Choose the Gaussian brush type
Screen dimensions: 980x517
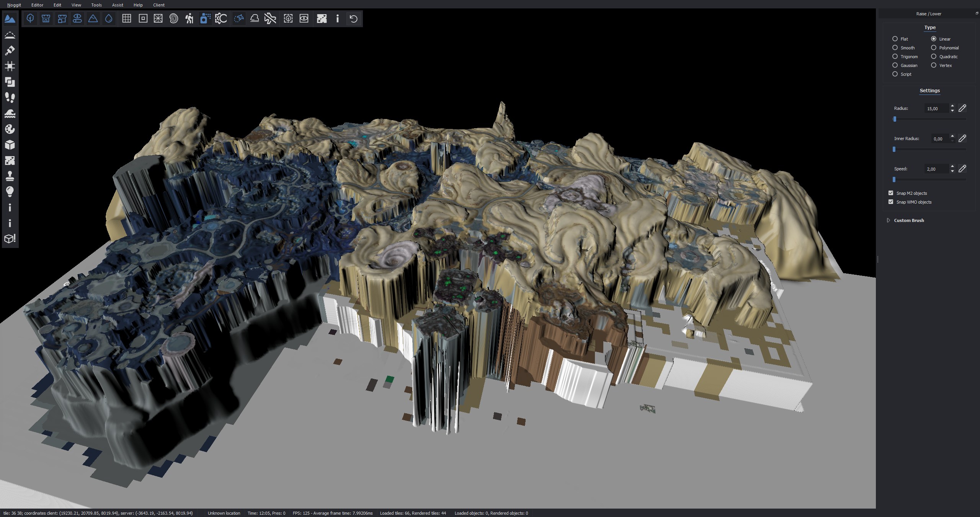click(895, 65)
